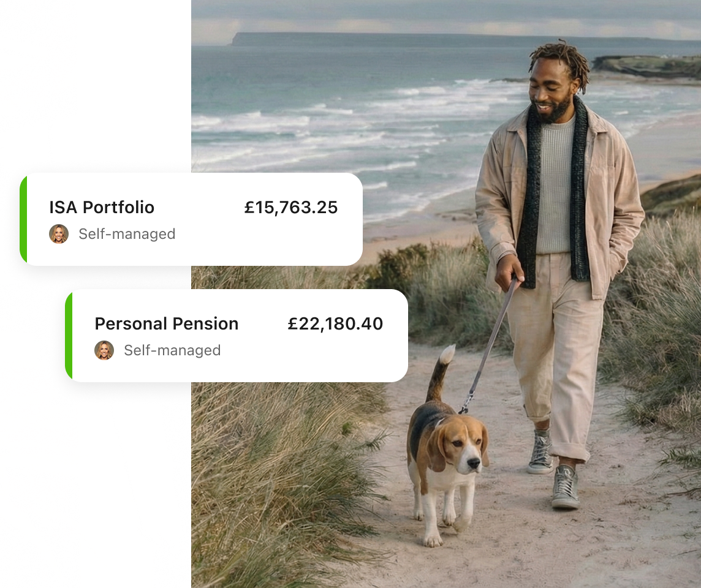Select the green accent bar on ISA Portfolio
The width and height of the screenshot is (701, 588).
24,219
